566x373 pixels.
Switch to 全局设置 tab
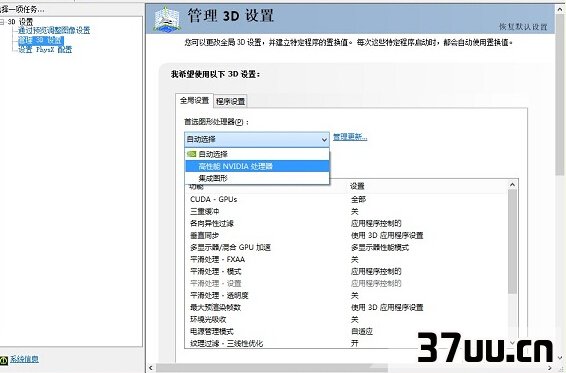[x=195, y=100]
